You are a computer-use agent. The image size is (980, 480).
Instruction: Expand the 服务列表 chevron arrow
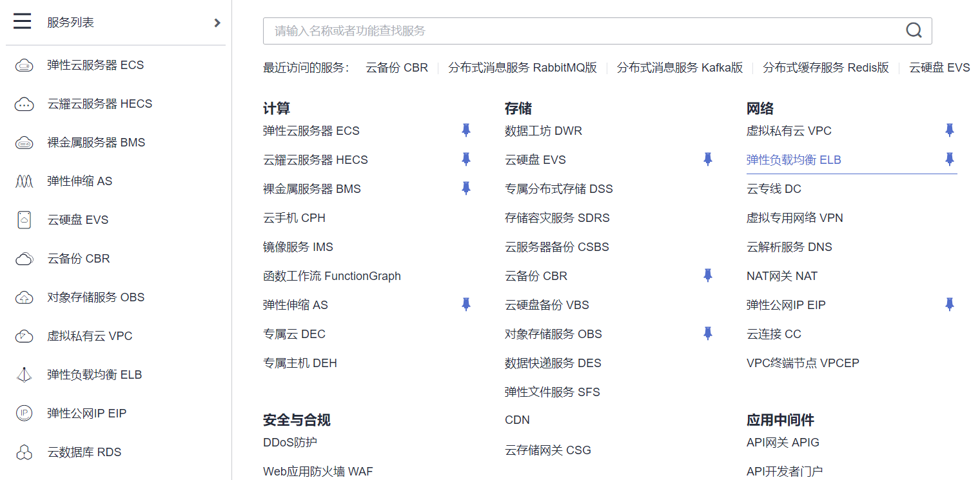pos(217,23)
